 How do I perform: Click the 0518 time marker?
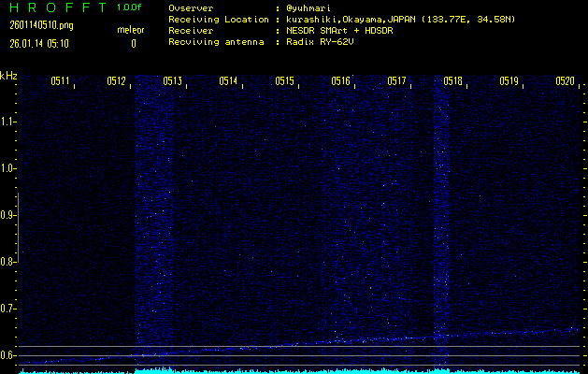[x=453, y=81]
